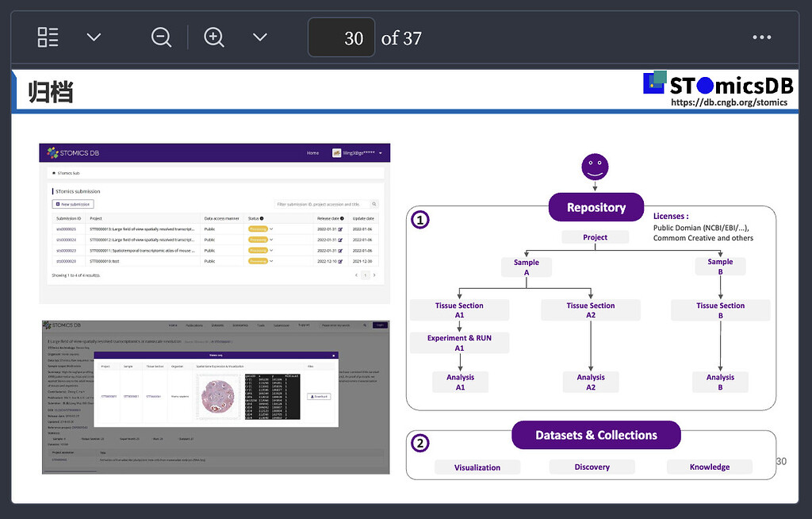The height and width of the screenshot is (519, 812).
Task: Click the Experiment & RUN A1 node
Action: pos(459,343)
